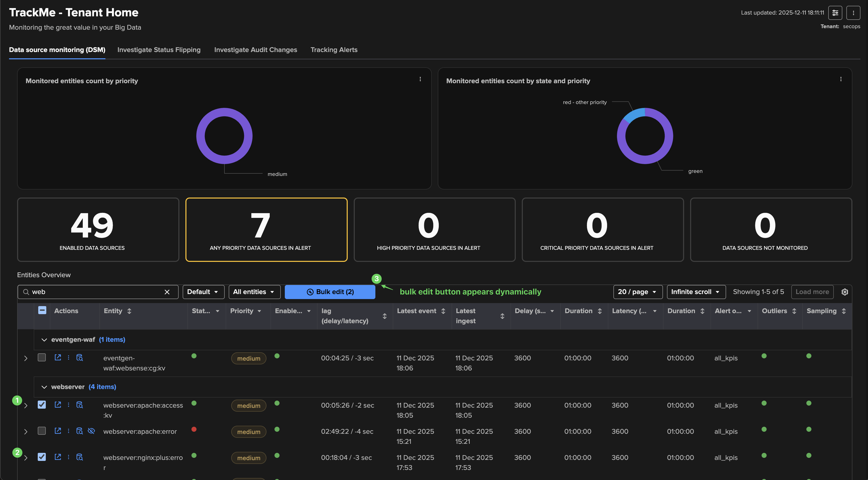Switch to Investigate Status Flipping tab
The height and width of the screenshot is (480, 868).
click(159, 50)
